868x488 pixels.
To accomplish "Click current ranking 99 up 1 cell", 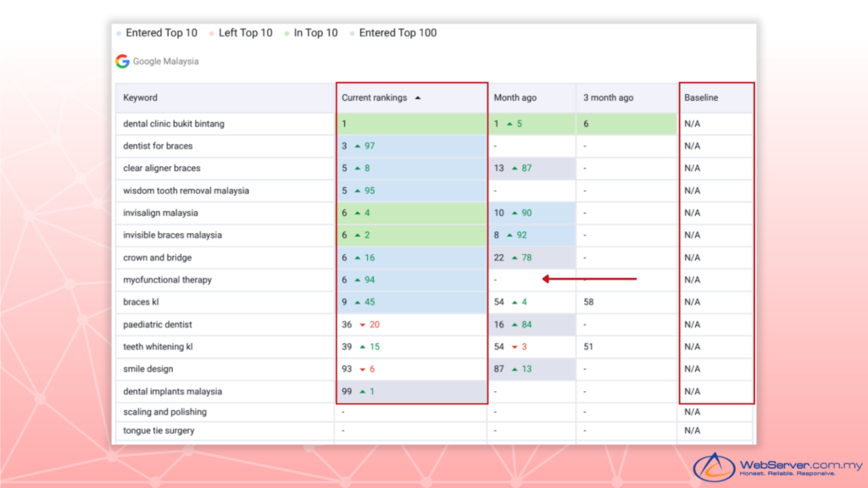I will pos(411,391).
